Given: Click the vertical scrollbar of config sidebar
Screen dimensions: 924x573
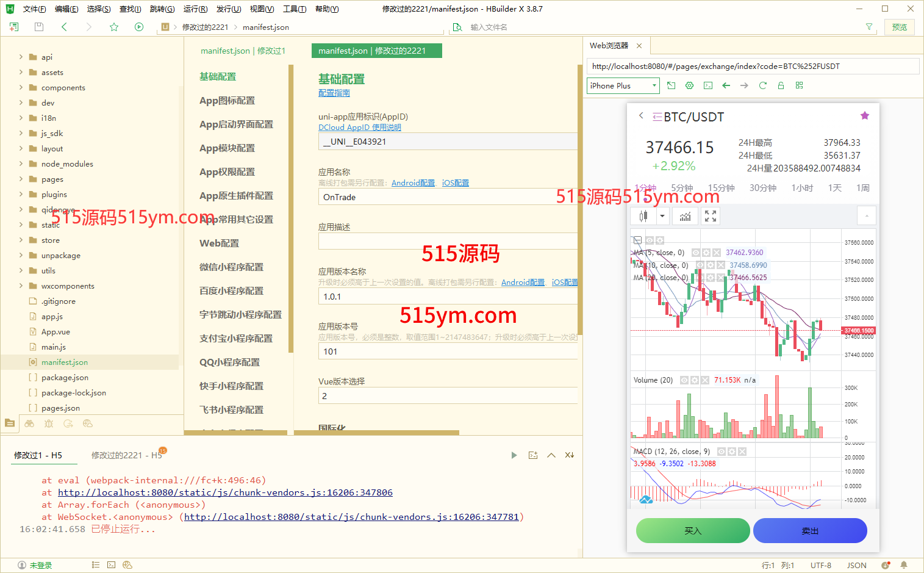Looking at the screenshot, I should [291, 207].
